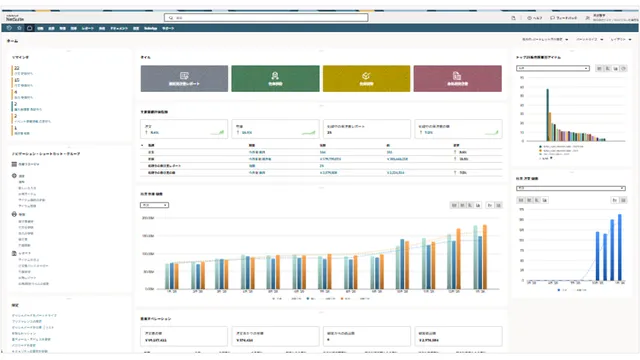Open the user role icon in the header
The image size is (640, 360).
(x=588, y=18)
